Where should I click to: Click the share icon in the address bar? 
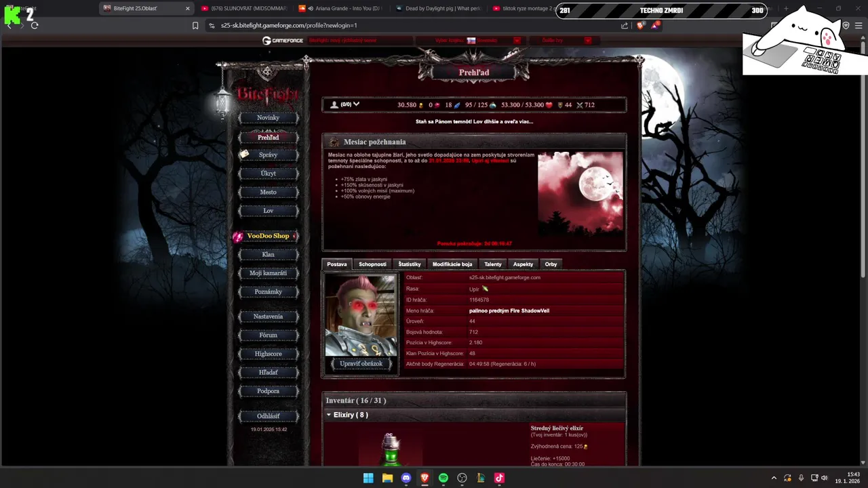pos(625,25)
